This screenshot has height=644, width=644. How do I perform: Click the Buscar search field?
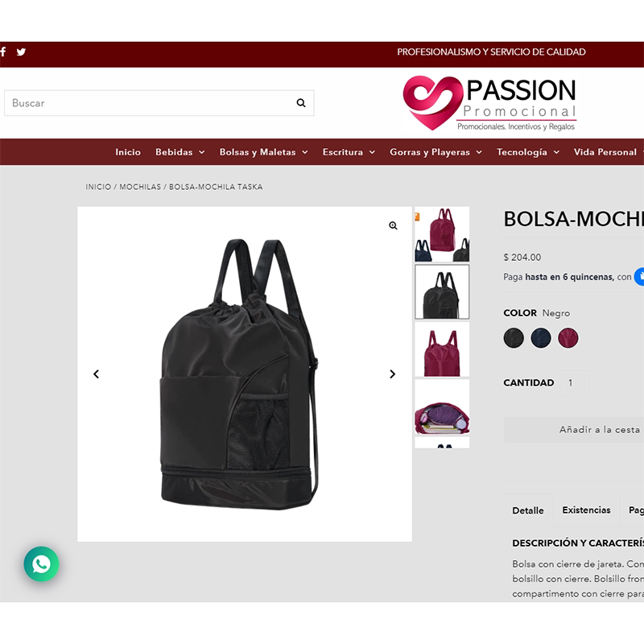pyautogui.click(x=159, y=103)
